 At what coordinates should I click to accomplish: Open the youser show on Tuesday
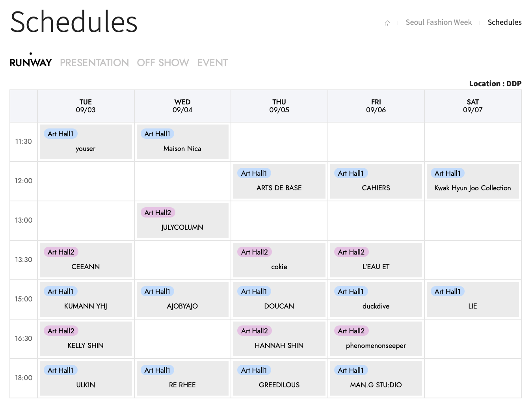[x=86, y=142]
